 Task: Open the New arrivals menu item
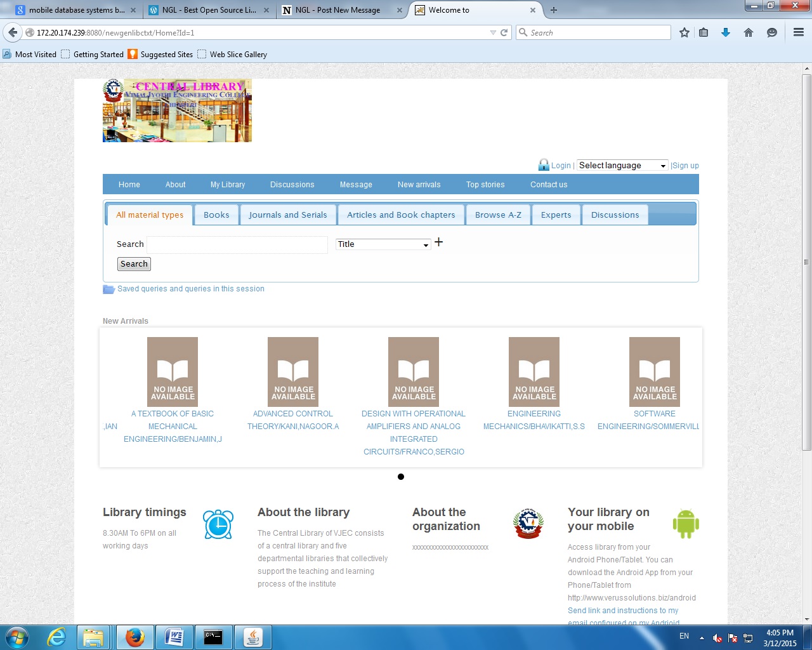pos(419,185)
